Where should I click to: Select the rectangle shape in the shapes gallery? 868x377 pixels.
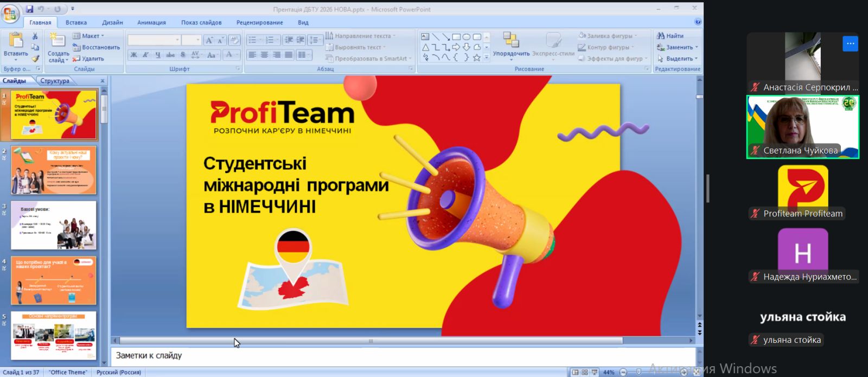456,37
